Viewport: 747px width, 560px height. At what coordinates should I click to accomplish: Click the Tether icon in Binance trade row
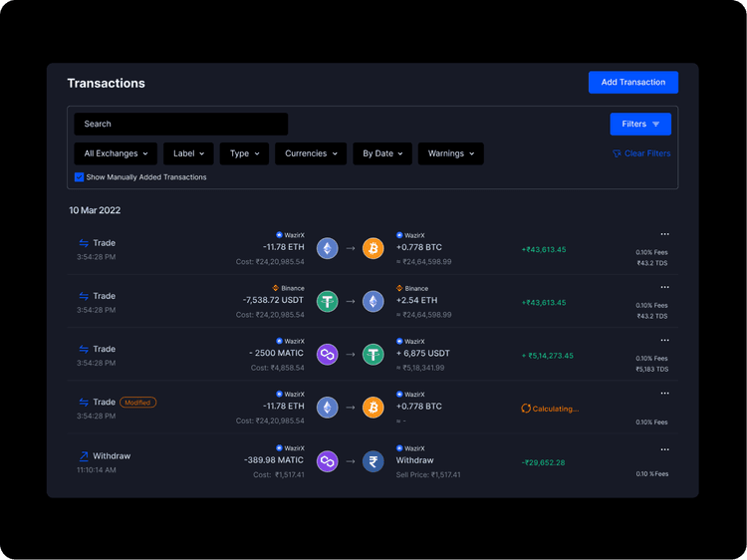pyautogui.click(x=327, y=301)
